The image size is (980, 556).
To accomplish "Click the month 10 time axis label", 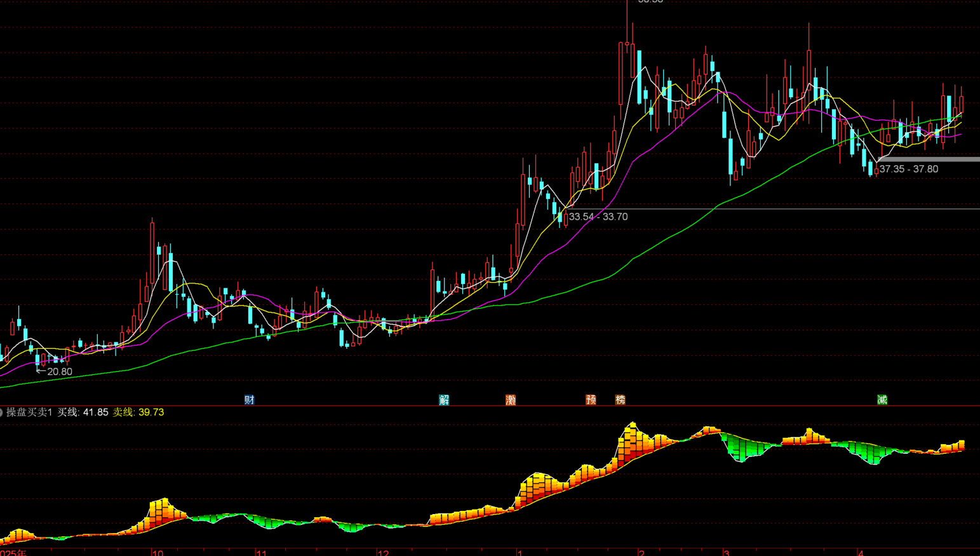I will click(158, 553).
